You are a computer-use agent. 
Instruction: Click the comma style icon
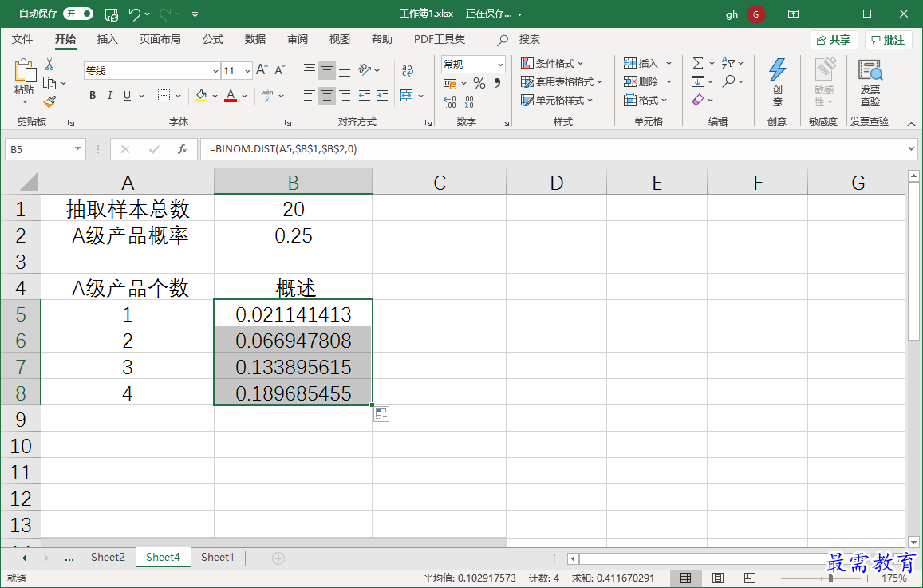click(498, 83)
